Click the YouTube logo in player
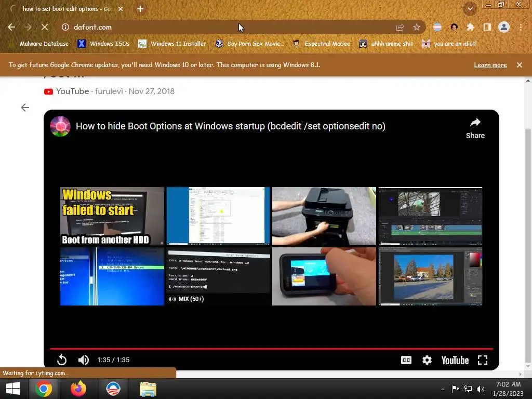This screenshot has height=399, width=532. [x=455, y=361]
